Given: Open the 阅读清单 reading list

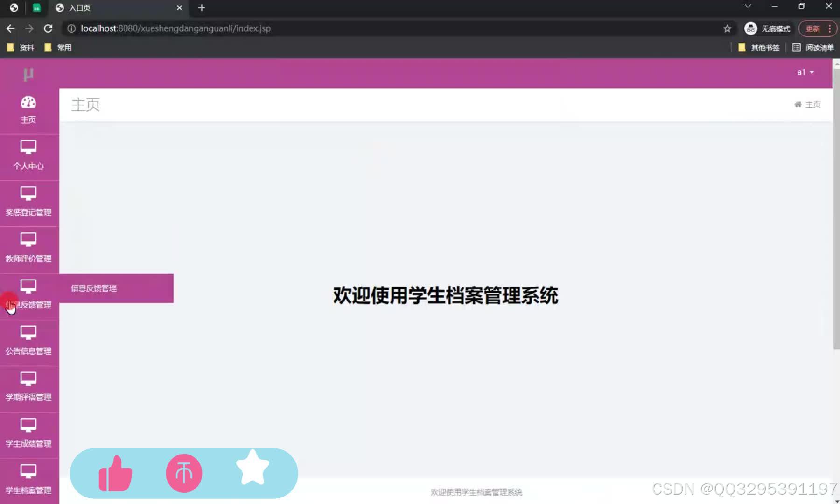Looking at the screenshot, I should [813, 48].
